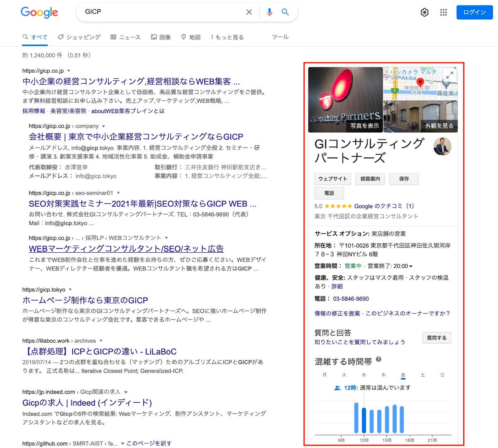This screenshot has width=498, height=448.
Task: Click the ログイン button
Action: pos(474,12)
